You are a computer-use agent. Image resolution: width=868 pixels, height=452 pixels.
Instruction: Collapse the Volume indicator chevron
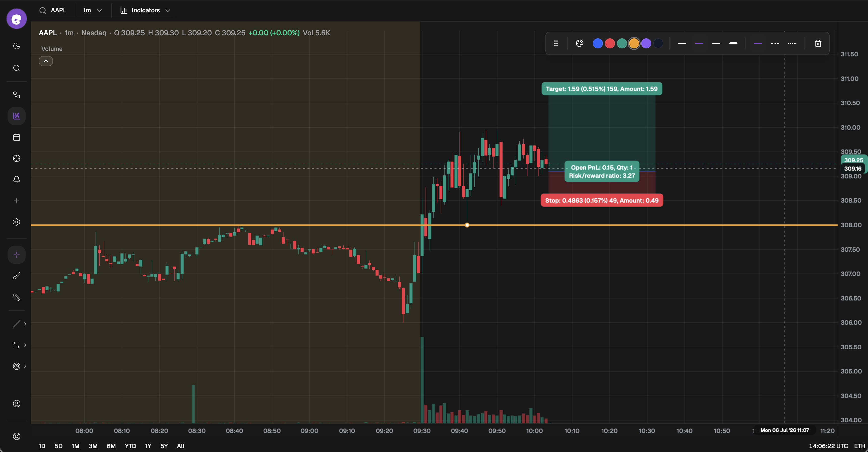click(x=46, y=61)
